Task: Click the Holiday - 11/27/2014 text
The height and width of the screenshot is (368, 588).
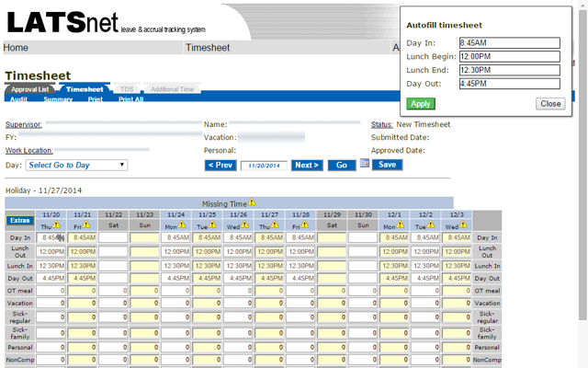Action: click(43, 190)
